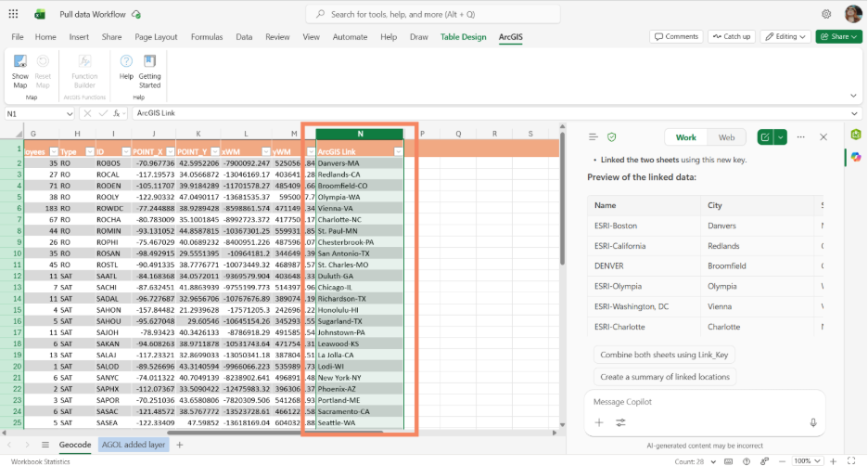The image size is (868, 466).
Task: Zoom in with the plus button
Action: 833,461
